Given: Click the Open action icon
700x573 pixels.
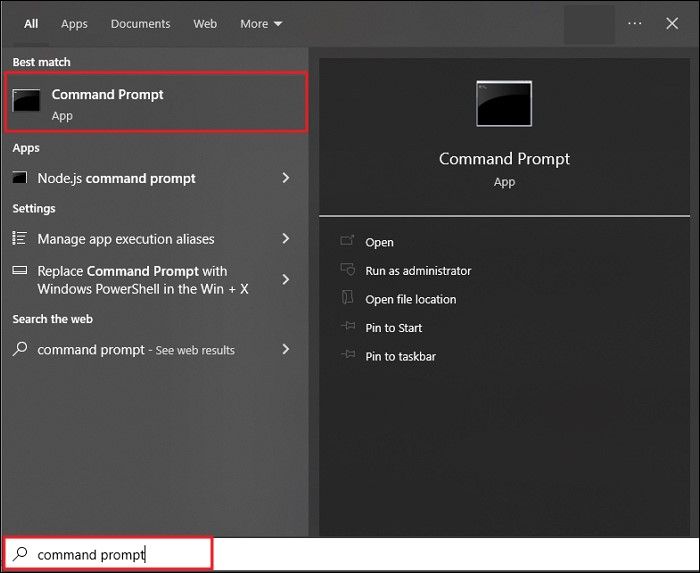Looking at the screenshot, I should (x=347, y=241).
